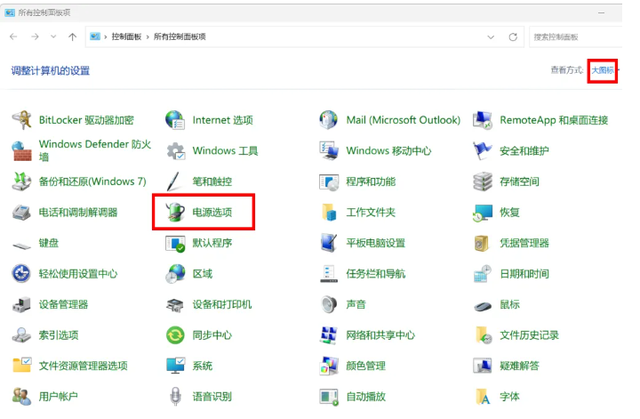Click the 文件历史记录 folder icon
Viewport: 640px width, 419px height.
[x=483, y=335]
